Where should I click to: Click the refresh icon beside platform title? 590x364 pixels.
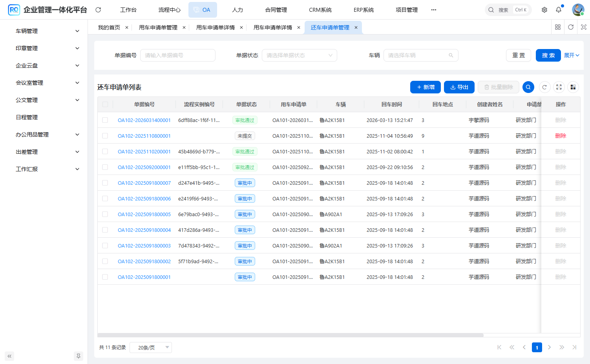98,10
